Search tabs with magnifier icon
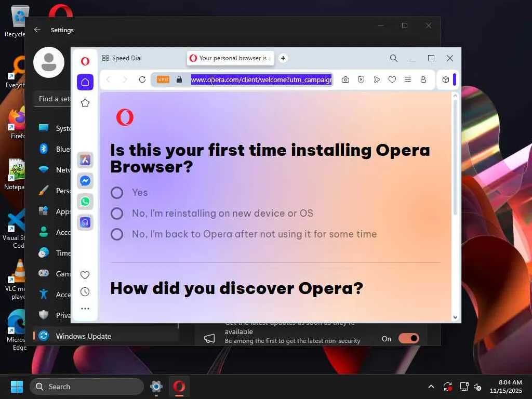Screen dimensions: 532x399 pos(394,58)
